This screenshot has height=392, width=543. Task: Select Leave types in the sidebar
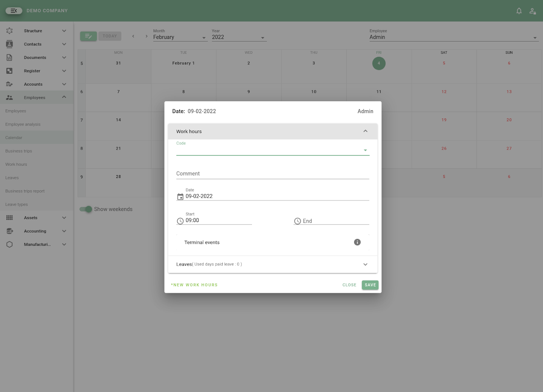pos(17,204)
